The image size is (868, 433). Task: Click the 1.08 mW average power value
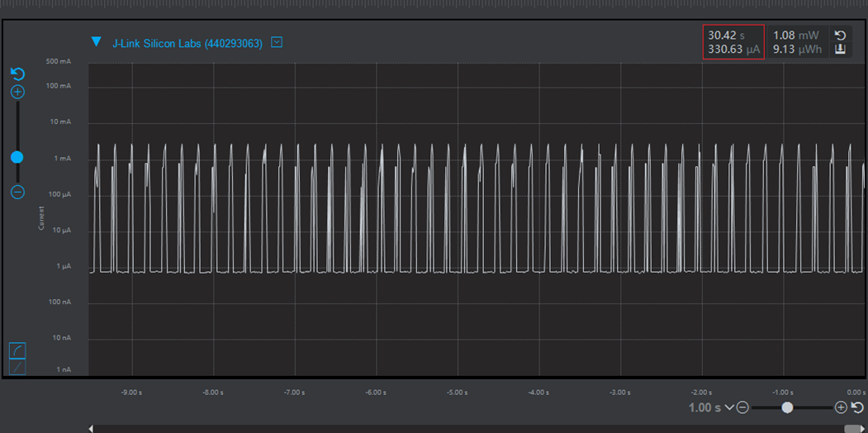(796, 36)
